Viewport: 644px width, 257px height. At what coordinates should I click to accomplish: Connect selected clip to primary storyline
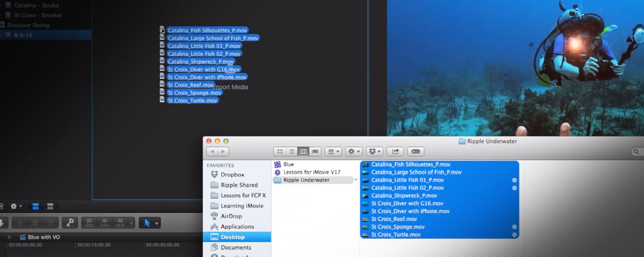click(x=89, y=223)
